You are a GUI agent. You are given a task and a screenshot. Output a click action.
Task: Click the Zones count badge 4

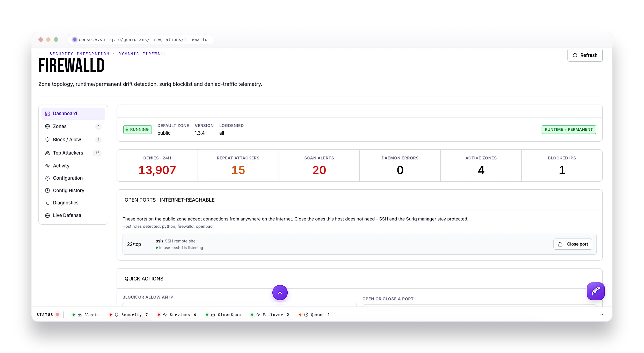point(98,126)
